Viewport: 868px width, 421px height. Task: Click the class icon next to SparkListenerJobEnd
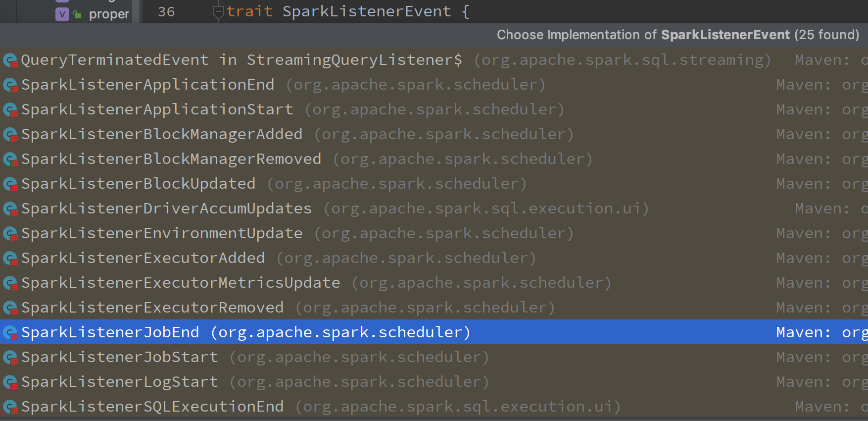(10, 333)
